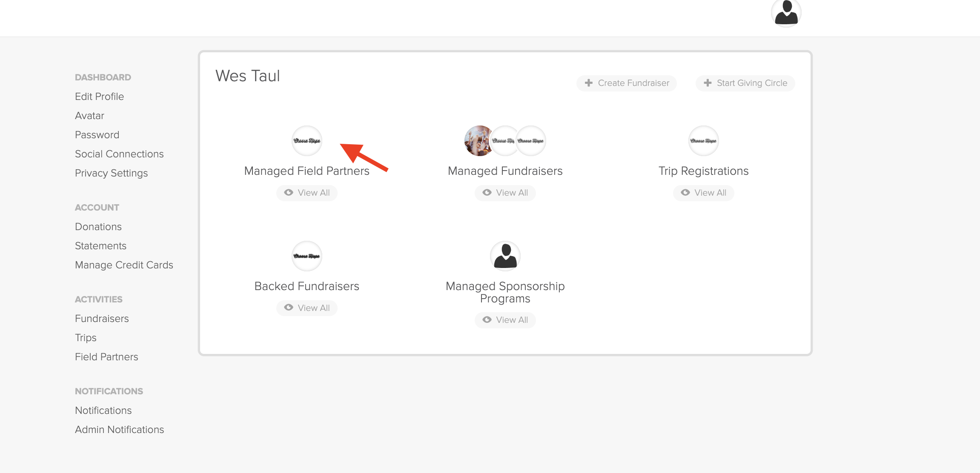Viewport: 980px width, 473px height.
Task: Open Admin Notifications
Action: [119, 430]
